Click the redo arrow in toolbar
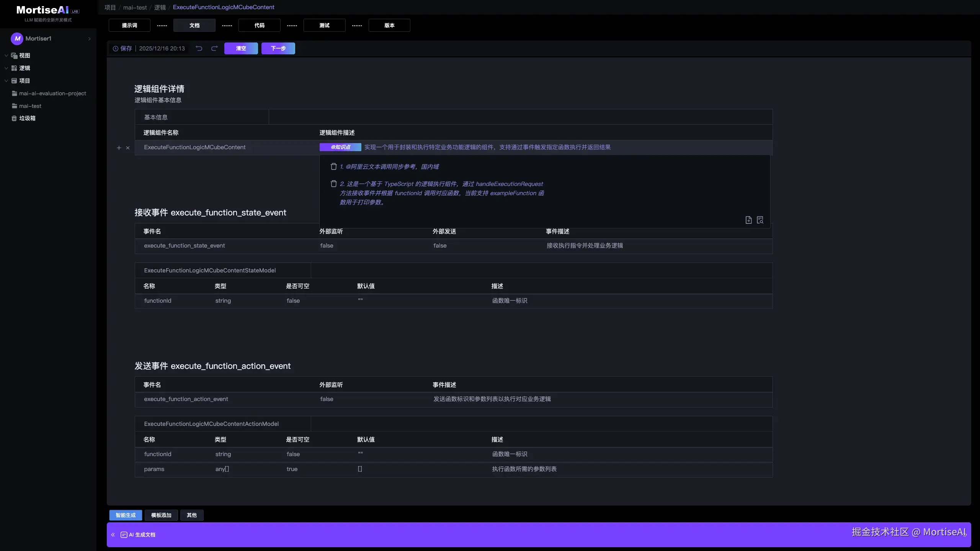This screenshot has width=980, height=551. click(x=214, y=48)
